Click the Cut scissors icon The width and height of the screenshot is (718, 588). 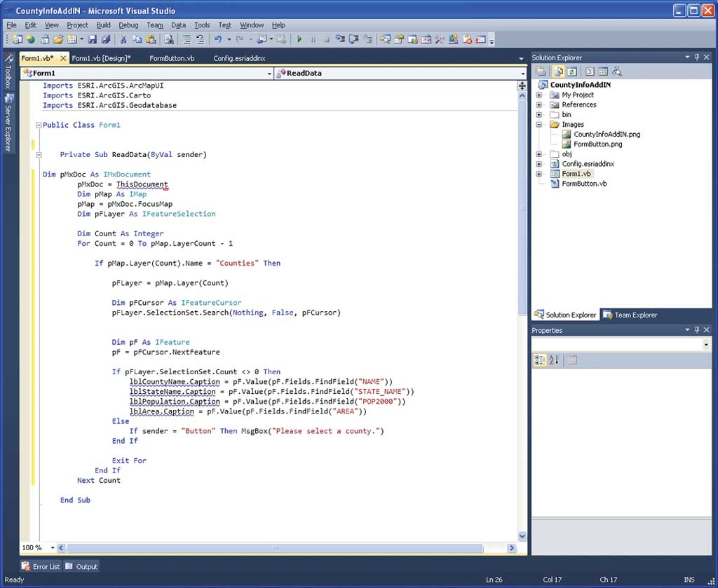tap(123, 40)
